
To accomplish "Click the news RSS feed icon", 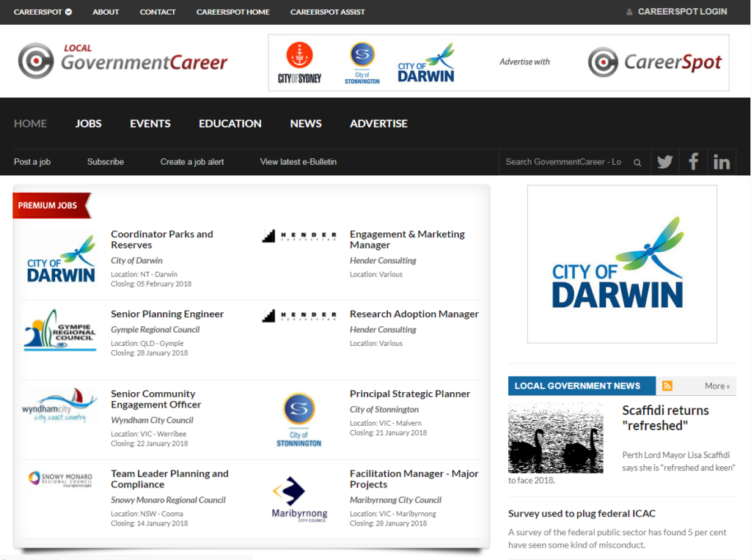I will 667,386.
